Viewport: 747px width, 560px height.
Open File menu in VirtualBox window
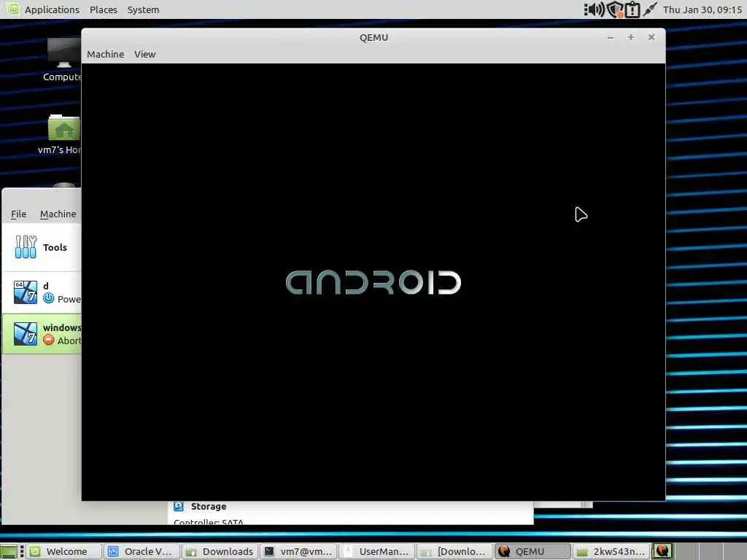(18, 214)
